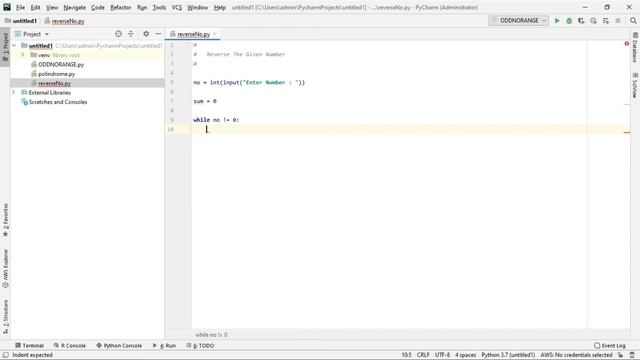Click the read-only lock icon in status bar

tap(620, 355)
